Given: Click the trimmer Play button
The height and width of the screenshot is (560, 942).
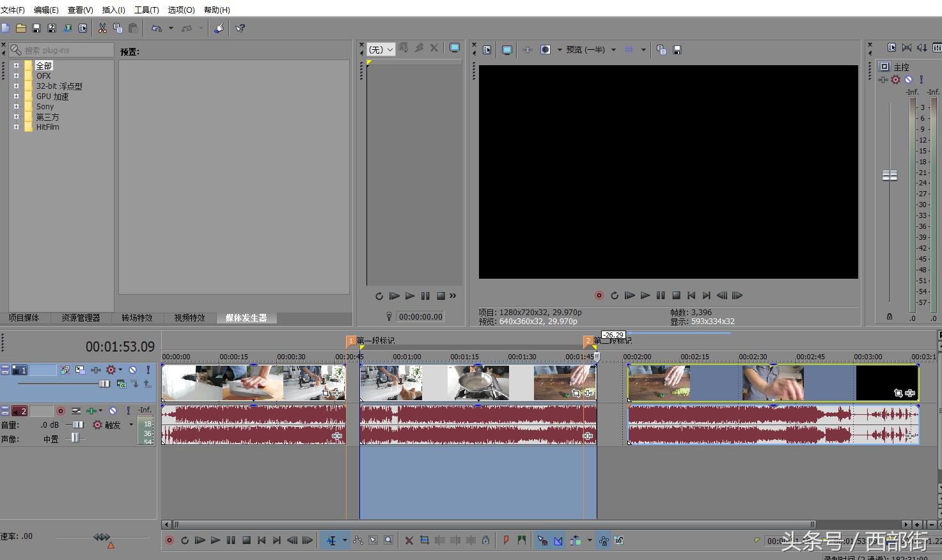Looking at the screenshot, I should click(410, 296).
